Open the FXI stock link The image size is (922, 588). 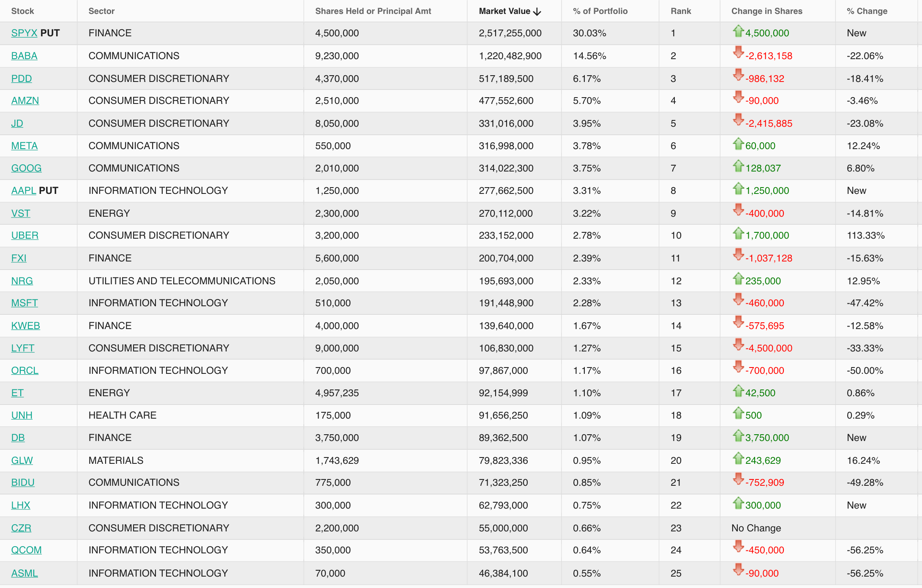[x=19, y=258]
